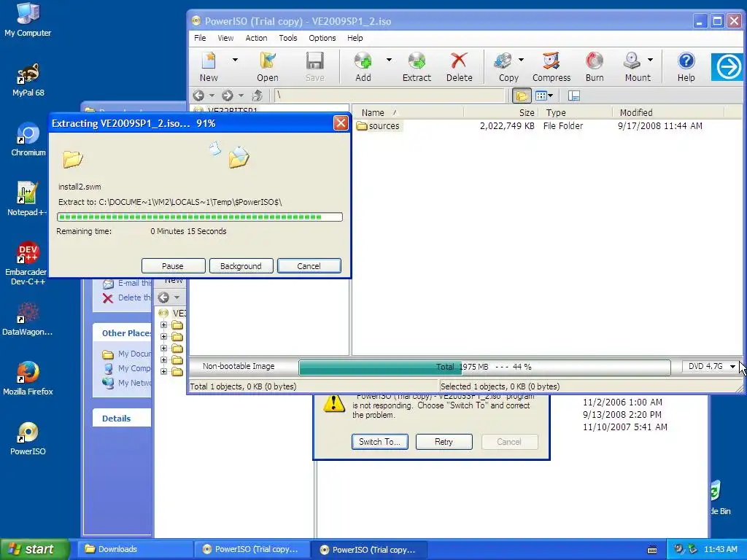Open the dropdown arrow next to Copy

521,60
